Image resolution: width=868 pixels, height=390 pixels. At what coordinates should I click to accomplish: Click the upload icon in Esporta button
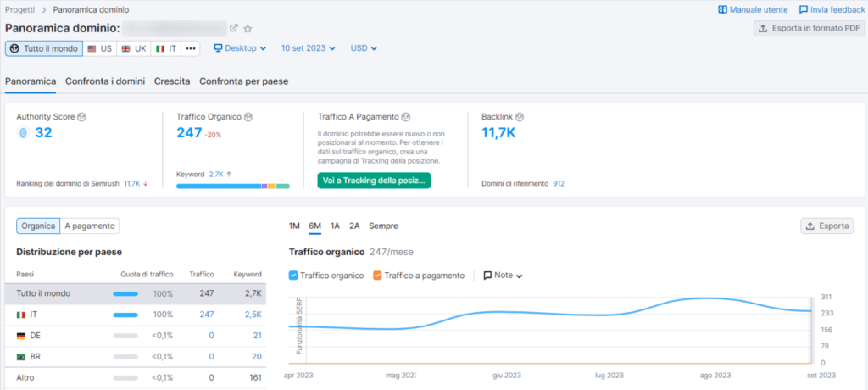coord(811,226)
